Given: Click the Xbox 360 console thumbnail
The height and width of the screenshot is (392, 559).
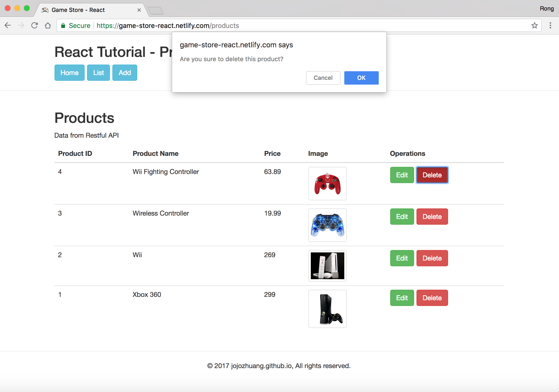Looking at the screenshot, I should click(328, 309).
